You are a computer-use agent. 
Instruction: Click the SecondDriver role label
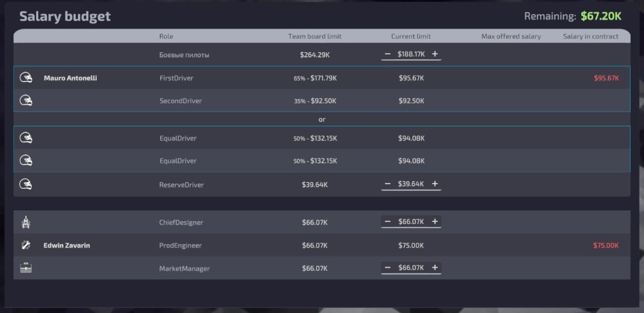[x=181, y=100]
